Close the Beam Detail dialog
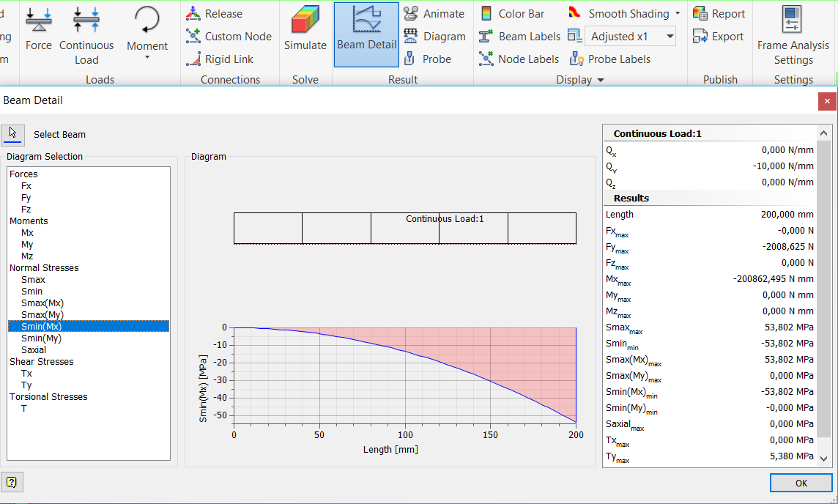The width and height of the screenshot is (838, 504). (x=827, y=101)
